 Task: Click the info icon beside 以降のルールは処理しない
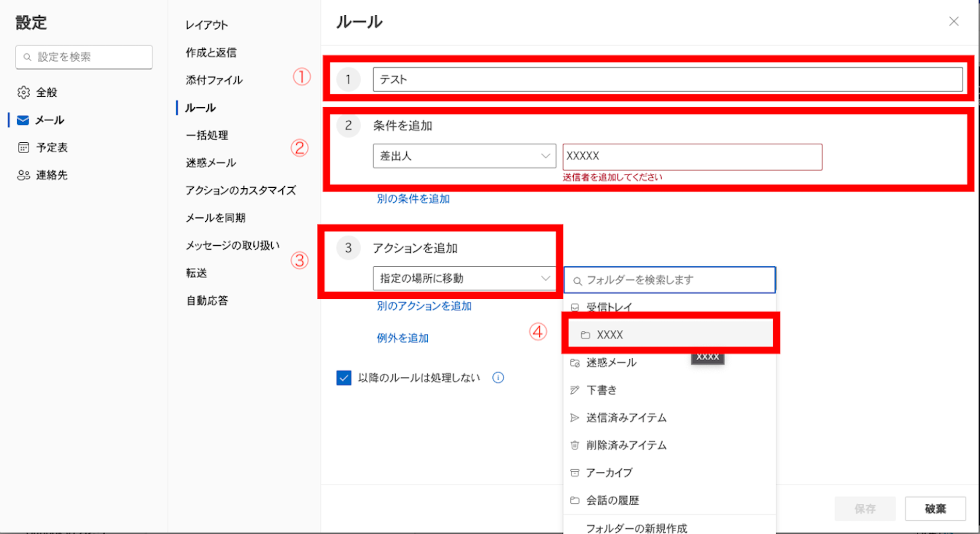pos(498,378)
